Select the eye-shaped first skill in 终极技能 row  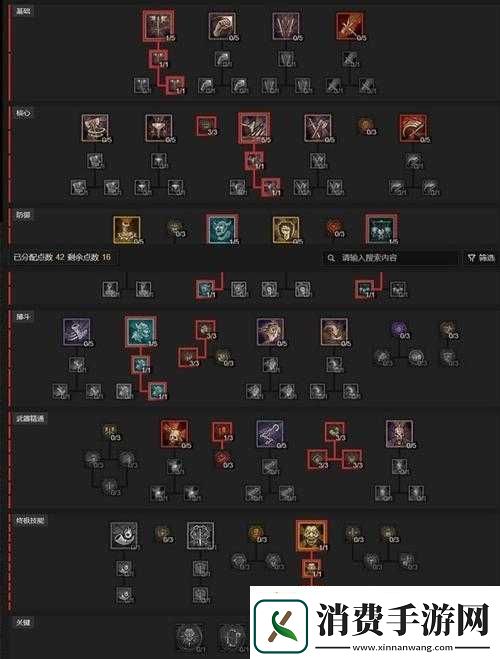[124, 535]
